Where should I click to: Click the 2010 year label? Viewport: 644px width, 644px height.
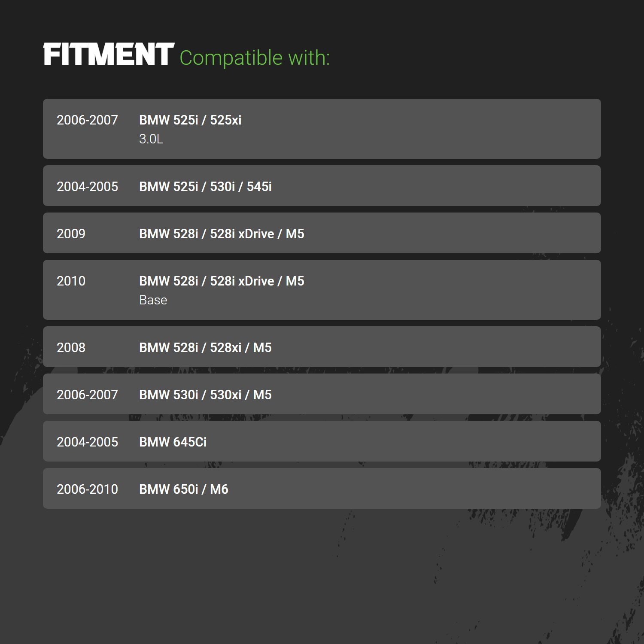pos(71,281)
